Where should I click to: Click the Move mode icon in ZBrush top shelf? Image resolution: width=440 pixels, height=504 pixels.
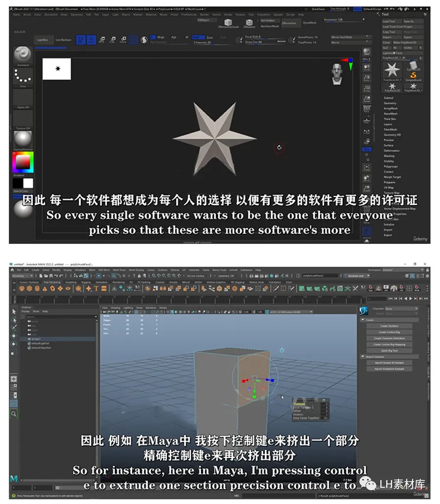[102, 40]
